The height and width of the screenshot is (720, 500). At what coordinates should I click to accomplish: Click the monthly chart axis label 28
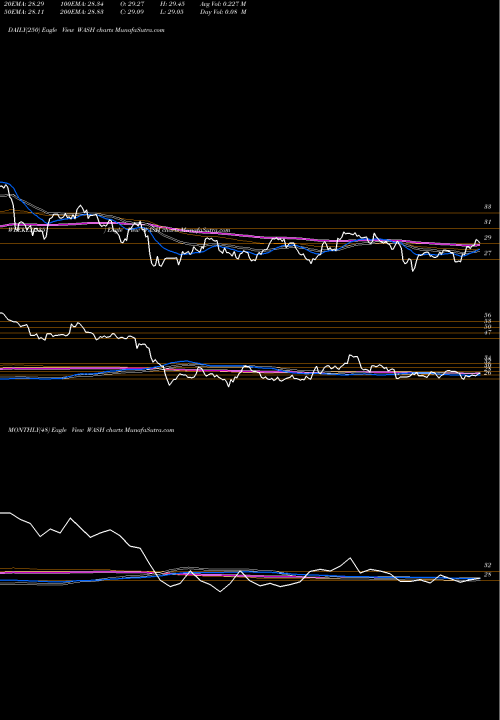(x=488, y=574)
